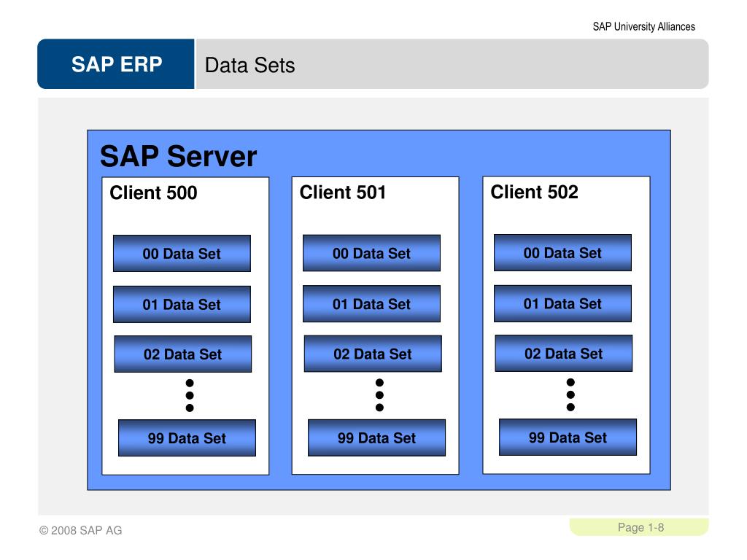The height and width of the screenshot is (560, 747).
Task: Select 00 Data Set in Client 500
Action: (182, 253)
